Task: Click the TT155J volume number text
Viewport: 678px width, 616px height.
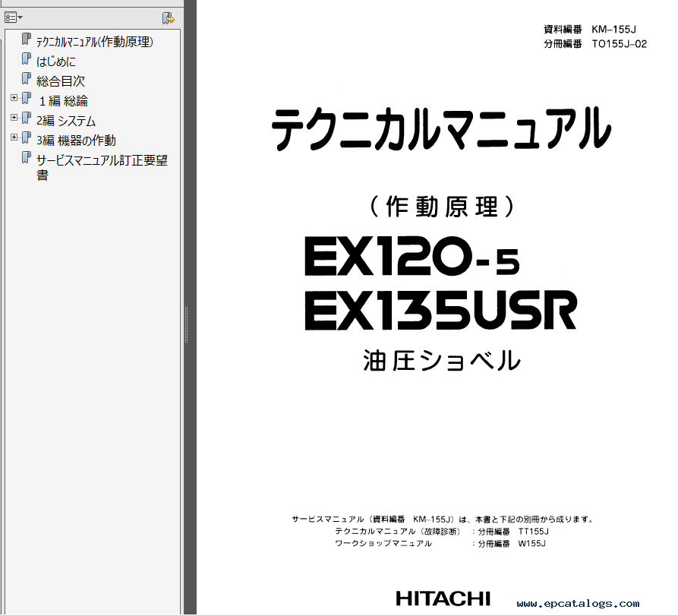Action: pyautogui.click(x=534, y=531)
